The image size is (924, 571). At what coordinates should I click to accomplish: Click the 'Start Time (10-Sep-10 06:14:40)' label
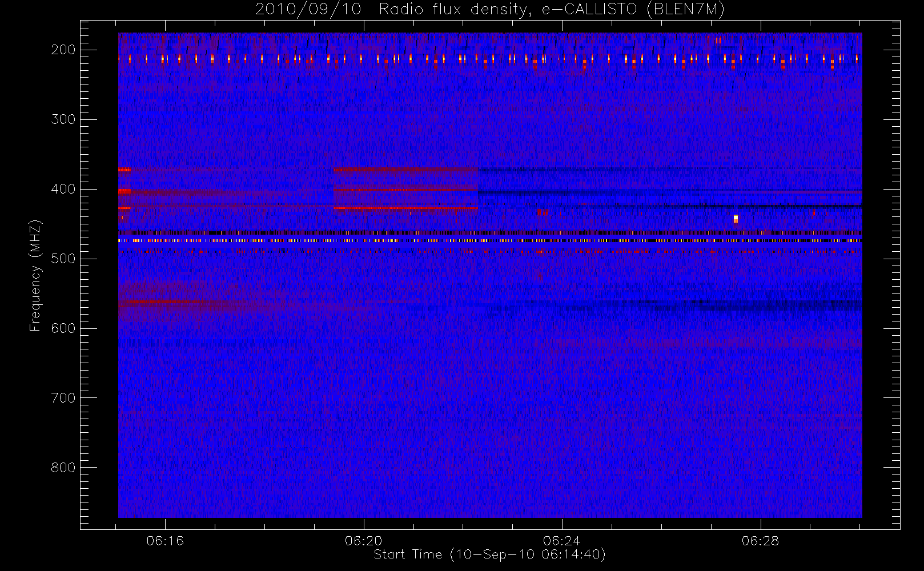coord(489,554)
